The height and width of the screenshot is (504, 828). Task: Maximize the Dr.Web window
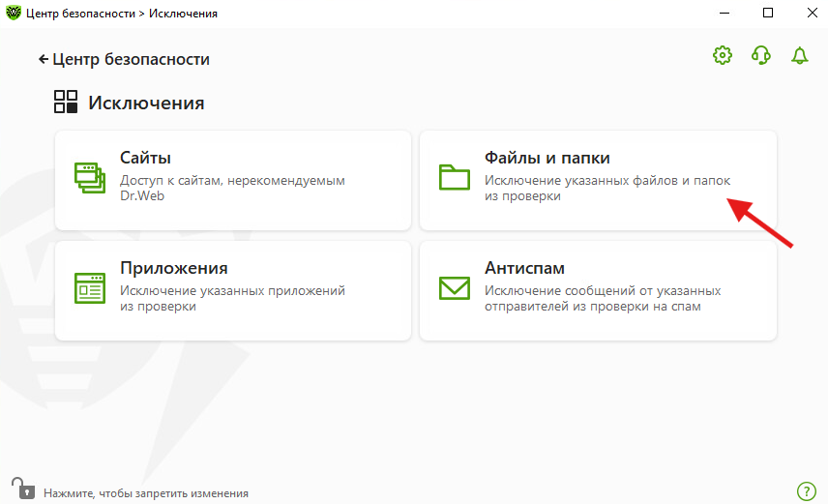pos(768,13)
